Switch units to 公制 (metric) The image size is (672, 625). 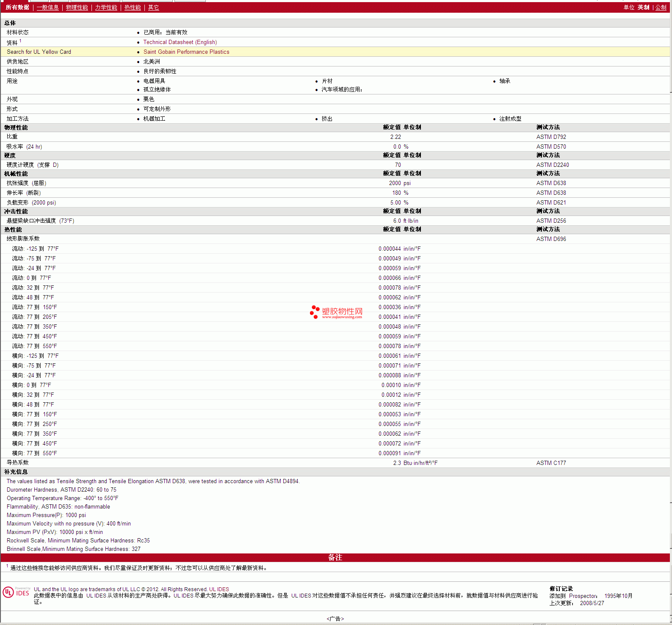[x=661, y=8]
